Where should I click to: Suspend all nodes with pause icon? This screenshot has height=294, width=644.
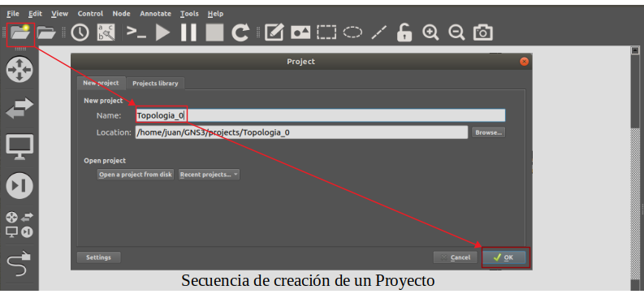pyautogui.click(x=188, y=32)
